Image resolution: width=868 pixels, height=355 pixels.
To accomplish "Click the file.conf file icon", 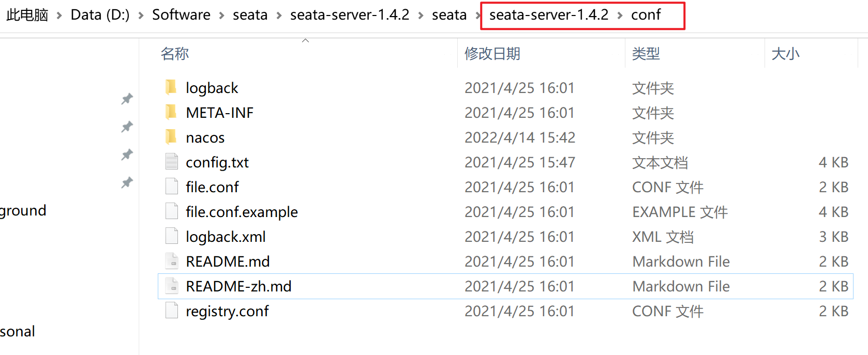I will [x=172, y=187].
